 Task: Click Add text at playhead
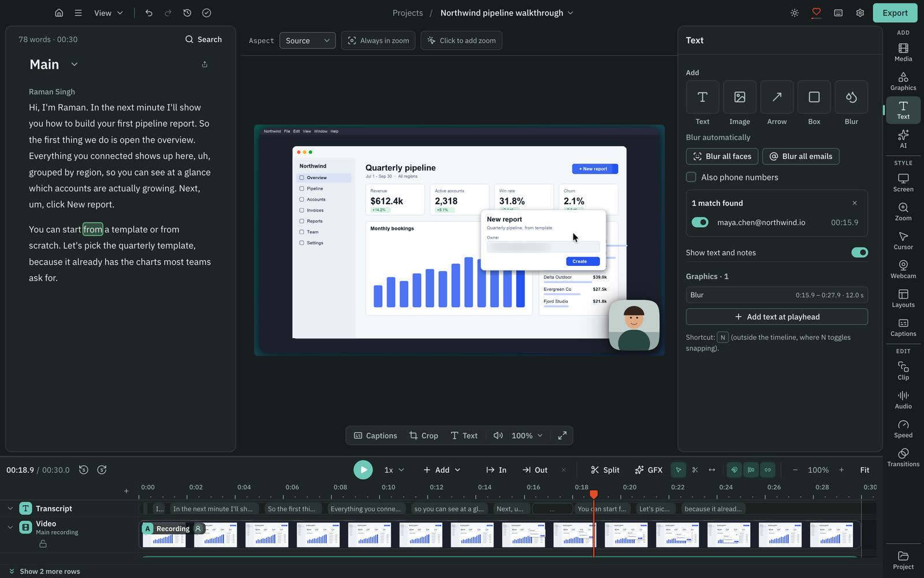tap(777, 317)
